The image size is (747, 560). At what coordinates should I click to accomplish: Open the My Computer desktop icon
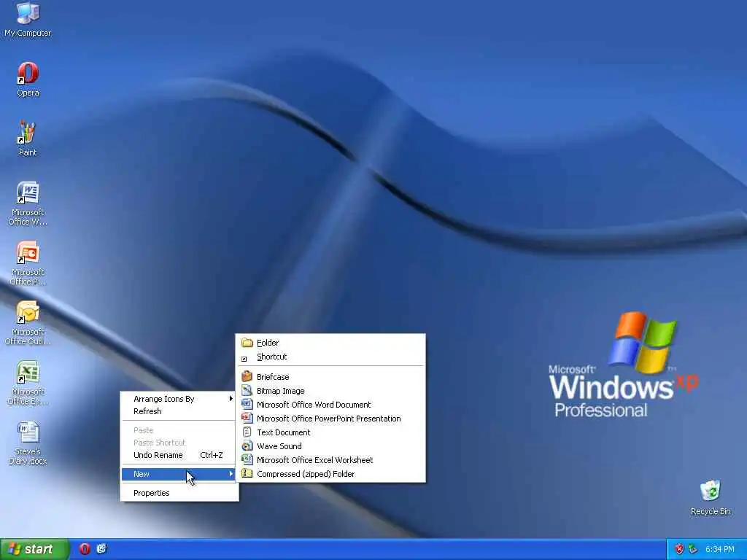28,19
